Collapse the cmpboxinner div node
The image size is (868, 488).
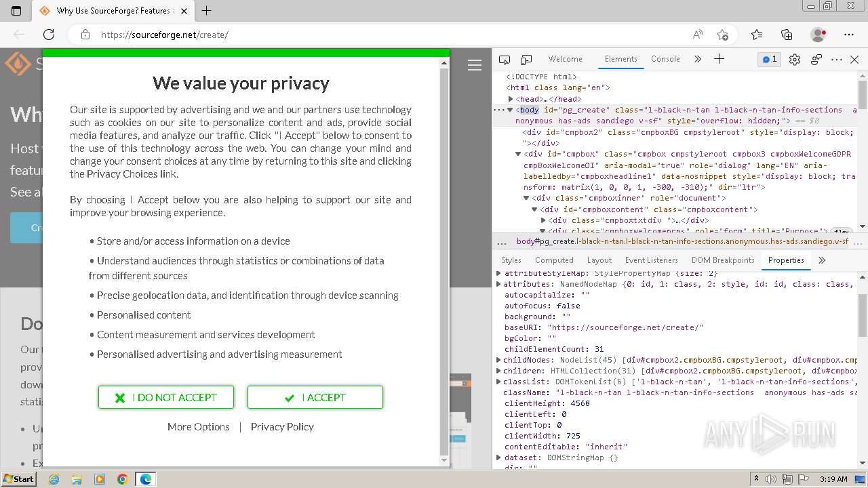click(x=526, y=198)
